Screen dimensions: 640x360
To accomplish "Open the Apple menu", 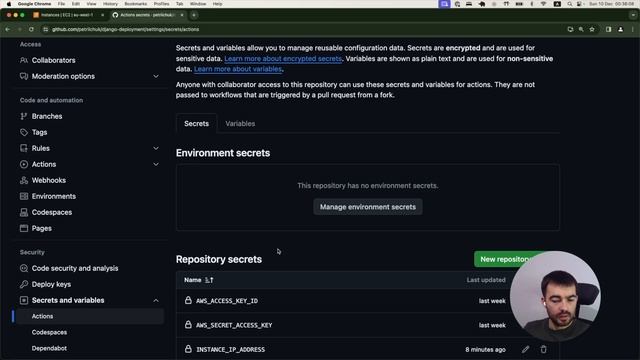I will coord(9,4).
